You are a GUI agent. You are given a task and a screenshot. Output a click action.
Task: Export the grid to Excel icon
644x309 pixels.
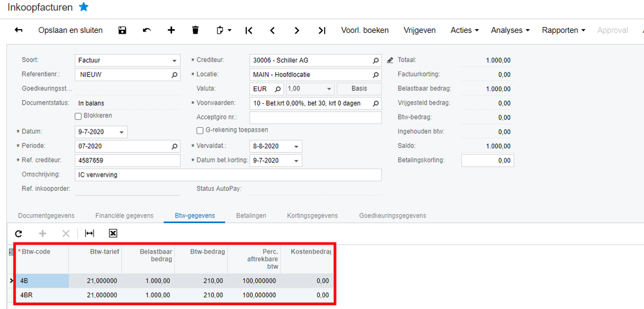(113, 234)
